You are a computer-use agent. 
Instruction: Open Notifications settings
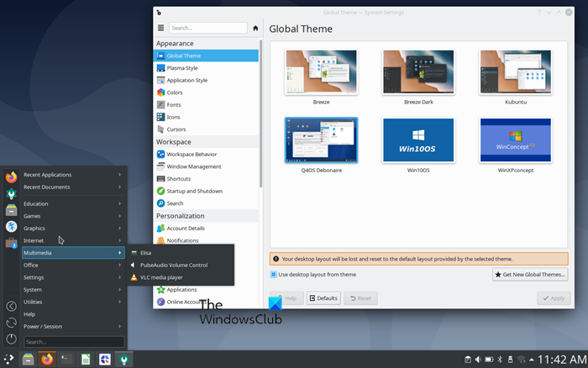point(206,240)
